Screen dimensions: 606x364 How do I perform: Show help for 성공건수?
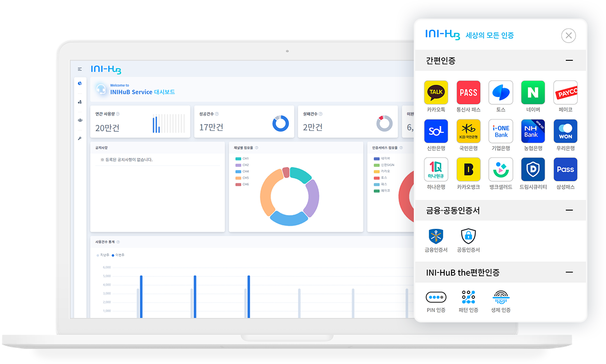[217, 114]
